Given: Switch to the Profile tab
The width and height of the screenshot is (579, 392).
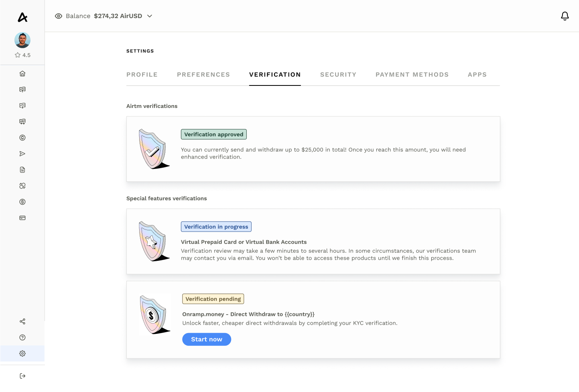Looking at the screenshot, I should click(x=142, y=75).
